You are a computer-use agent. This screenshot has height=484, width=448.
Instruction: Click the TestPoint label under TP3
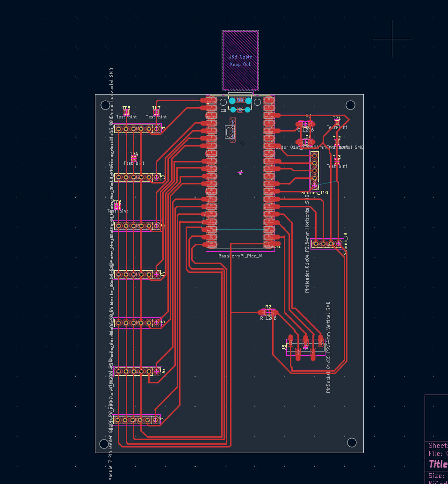pyautogui.click(x=337, y=166)
